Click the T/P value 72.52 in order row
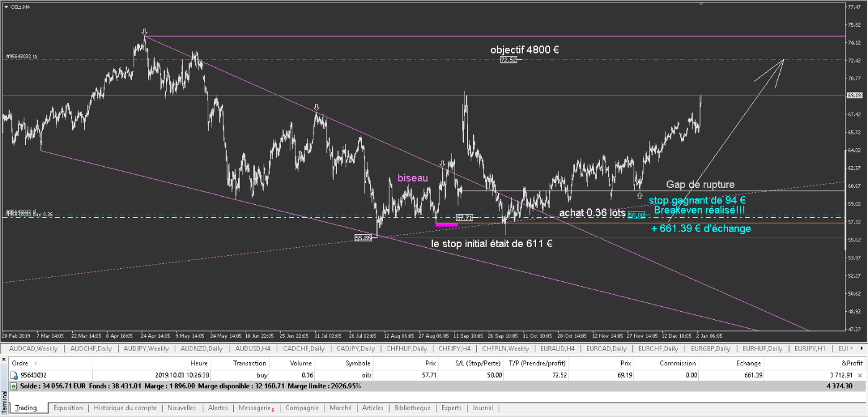The height and width of the screenshot is (417, 868). (558, 375)
